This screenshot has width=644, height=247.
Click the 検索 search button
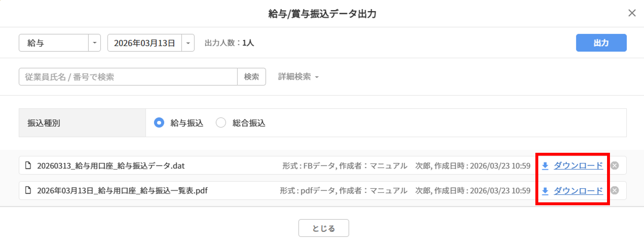[x=251, y=77]
